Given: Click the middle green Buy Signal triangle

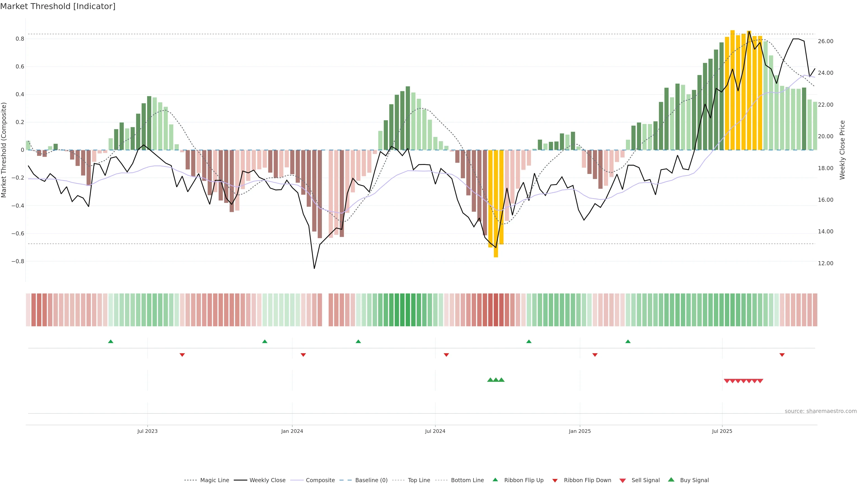Looking at the screenshot, I should 496,380.
